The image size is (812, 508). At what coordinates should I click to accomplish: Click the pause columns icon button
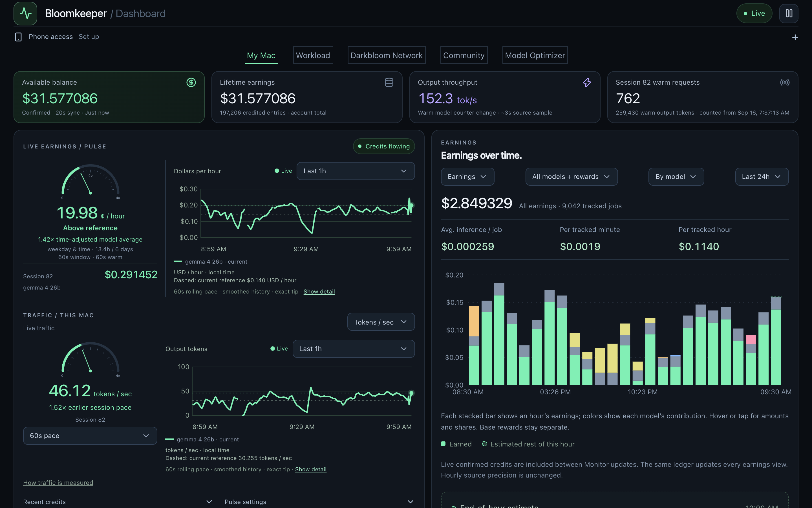[789, 14]
